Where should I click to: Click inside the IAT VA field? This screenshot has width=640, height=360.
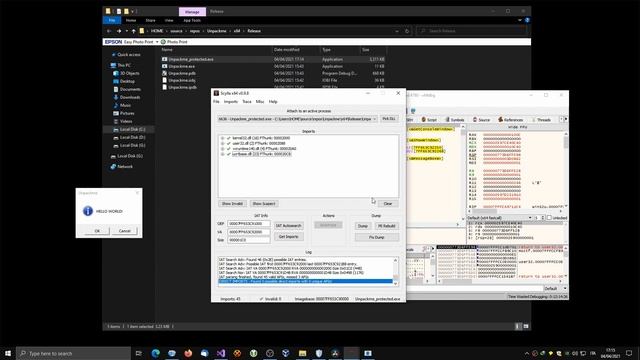(x=249, y=232)
